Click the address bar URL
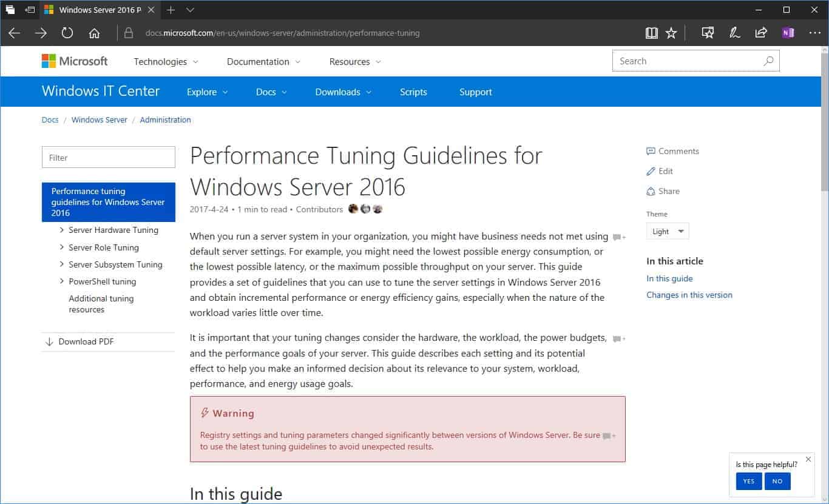 pyautogui.click(x=282, y=33)
